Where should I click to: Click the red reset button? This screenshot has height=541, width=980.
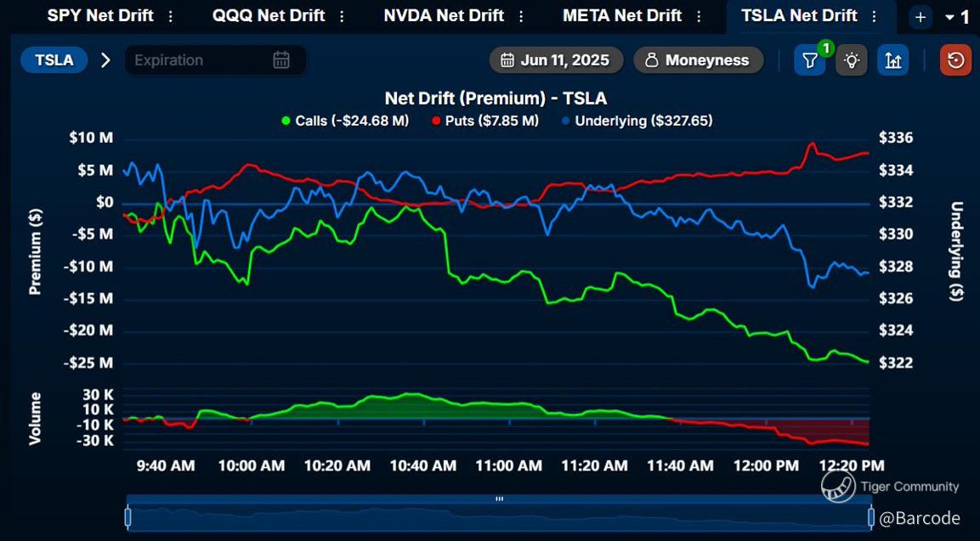click(x=955, y=60)
